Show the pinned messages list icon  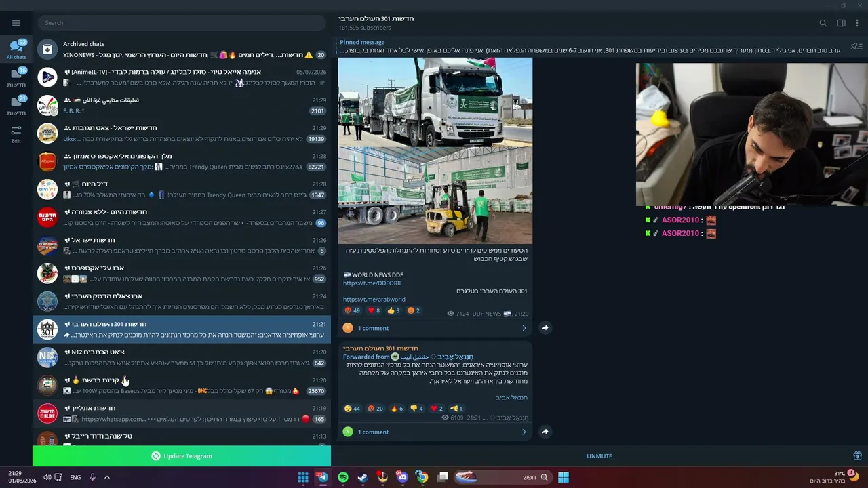point(856,46)
